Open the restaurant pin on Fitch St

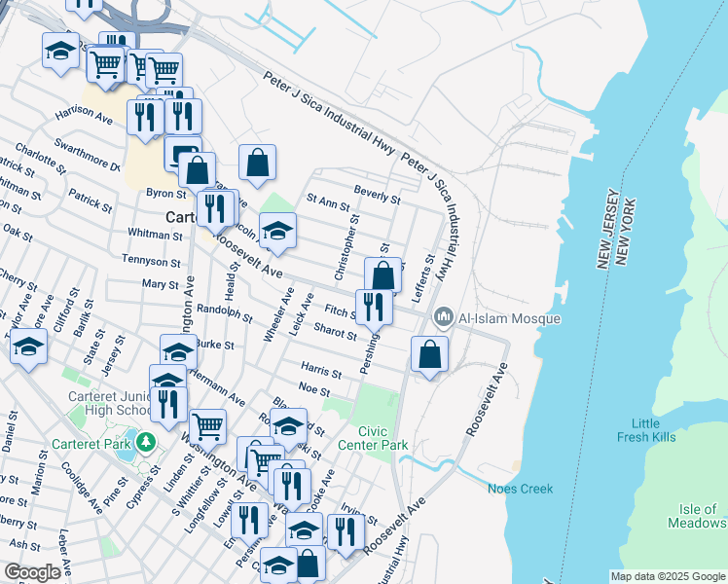(x=374, y=308)
